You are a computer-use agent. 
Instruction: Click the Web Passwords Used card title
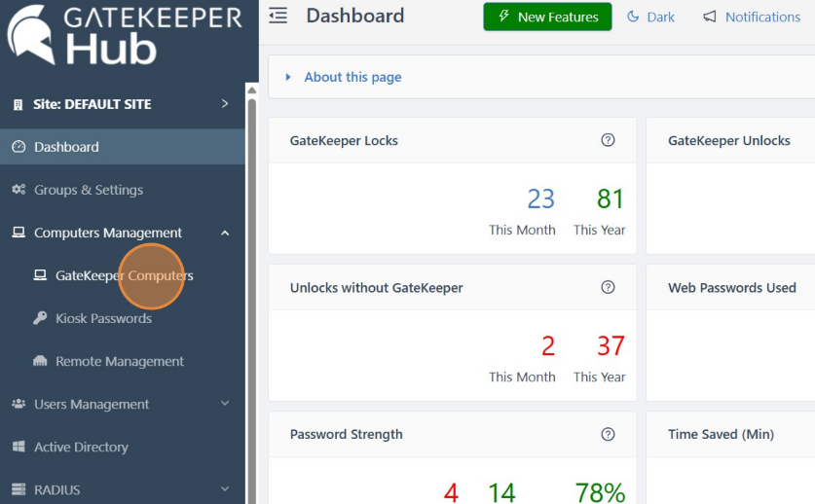click(x=732, y=287)
